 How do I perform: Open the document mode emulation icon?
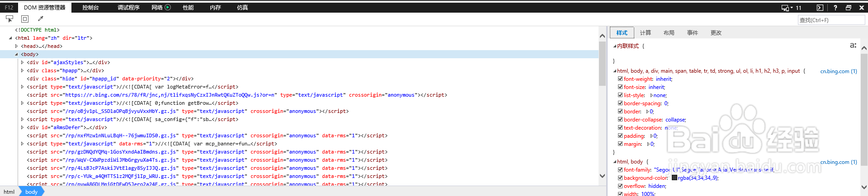tap(787, 8)
